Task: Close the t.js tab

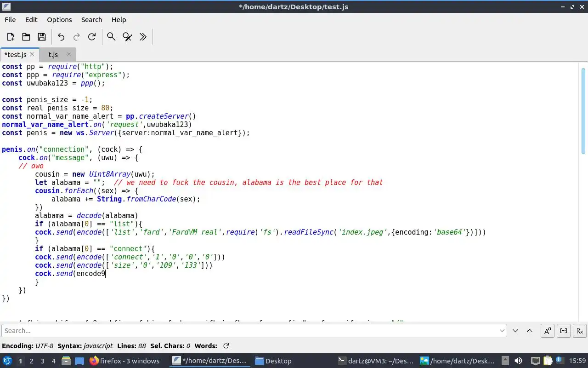Action: [69, 54]
